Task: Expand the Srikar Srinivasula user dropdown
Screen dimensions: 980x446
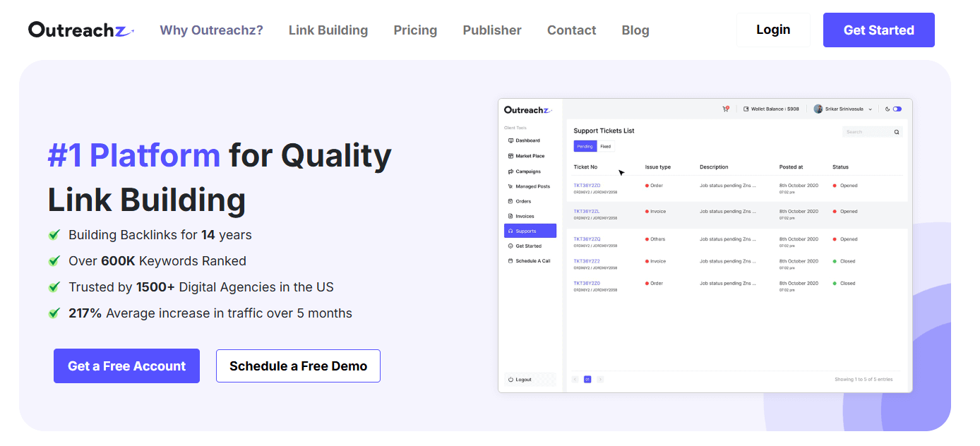Action: click(870, 109)
